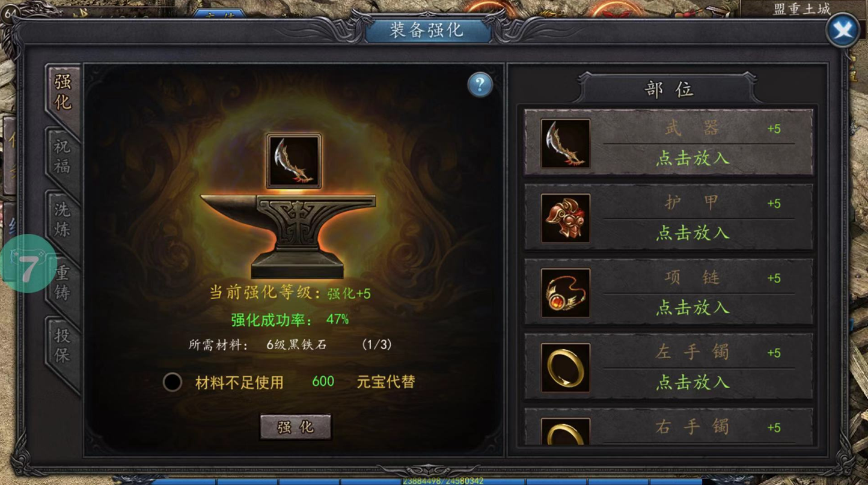
Task: Click the 左手镯 gold bracelet icon
Action: point(565,367)
